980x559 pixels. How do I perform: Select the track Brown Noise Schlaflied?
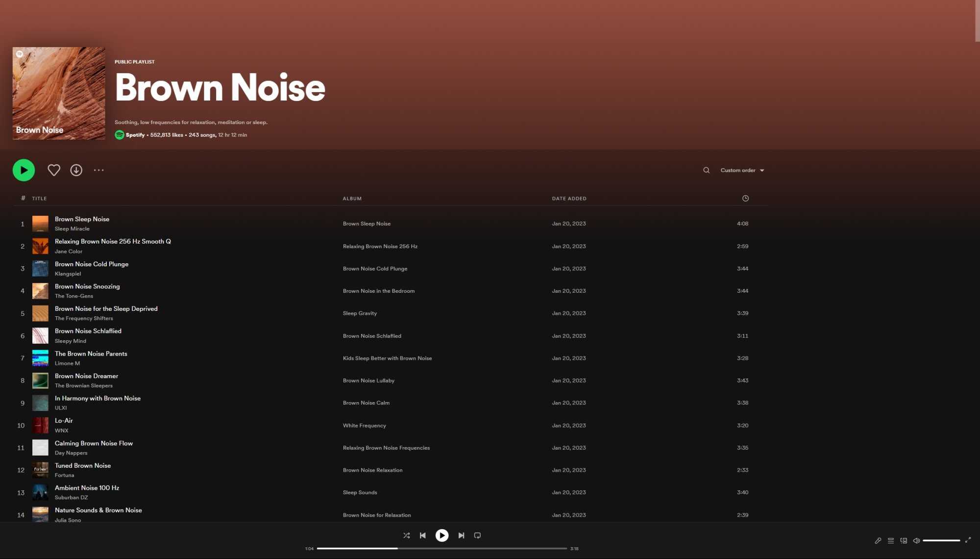click(x=88, y=331)
